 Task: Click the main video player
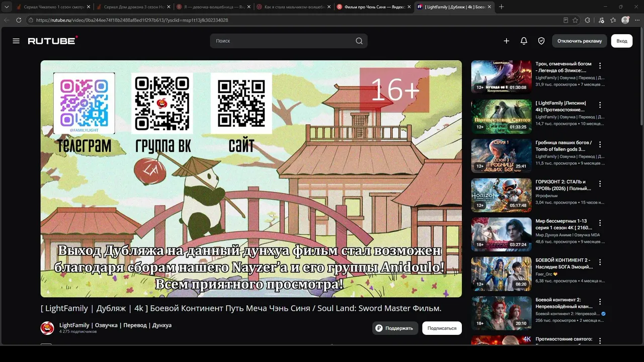[x=251, y=178]
